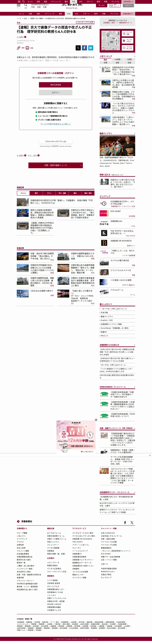Open the footer X icon
Image resolution: width=152 pixels, height=644 pixels.
[132, 522]
